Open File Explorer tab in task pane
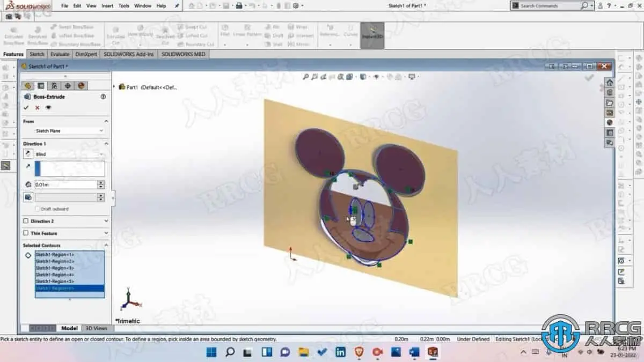 coord(610,103)
